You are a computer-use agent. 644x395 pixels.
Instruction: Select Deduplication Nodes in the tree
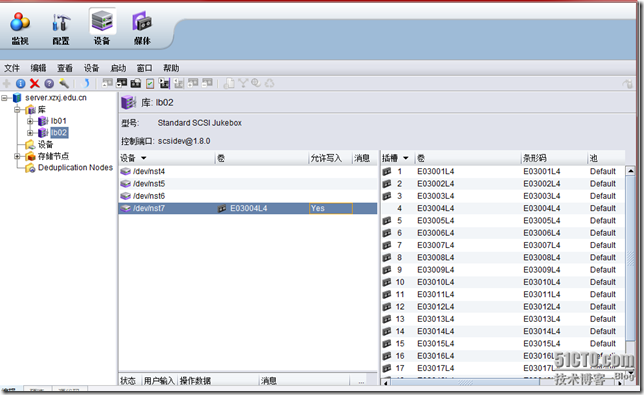click(75, 168)
